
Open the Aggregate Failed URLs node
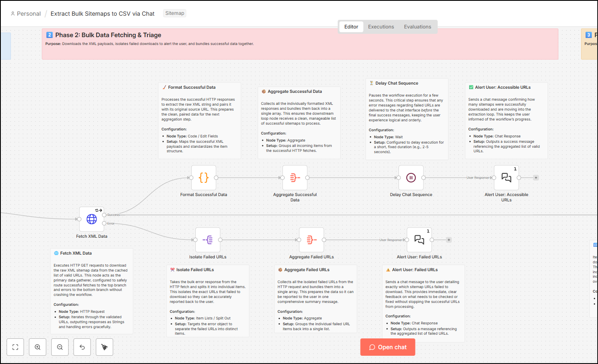(311, 240)
